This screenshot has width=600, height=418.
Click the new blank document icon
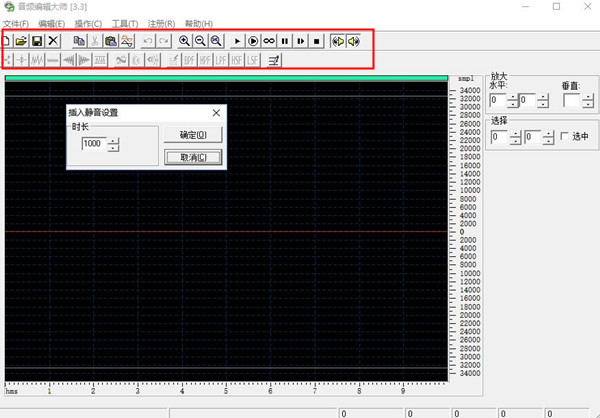pos(7,41)
